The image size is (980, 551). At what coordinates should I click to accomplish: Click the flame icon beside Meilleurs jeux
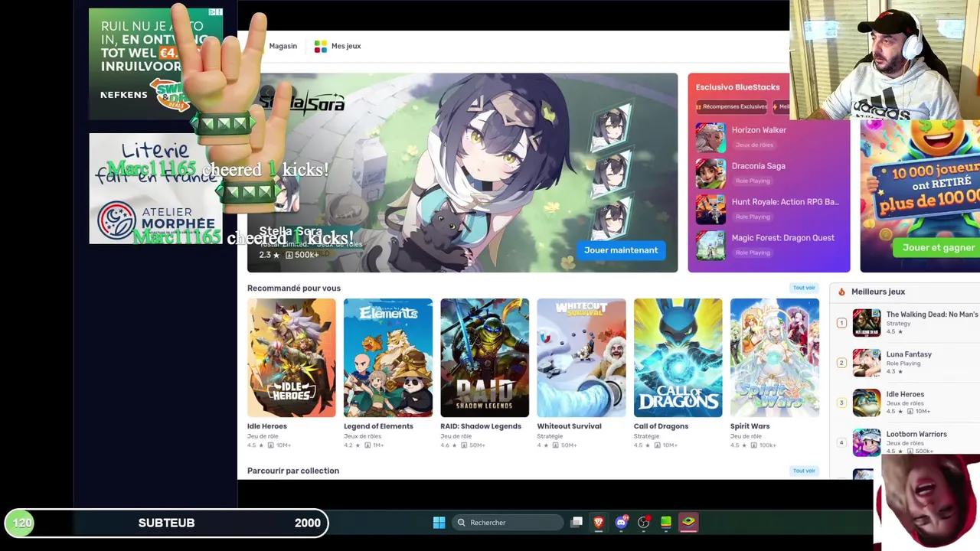(x=841, y=292)
